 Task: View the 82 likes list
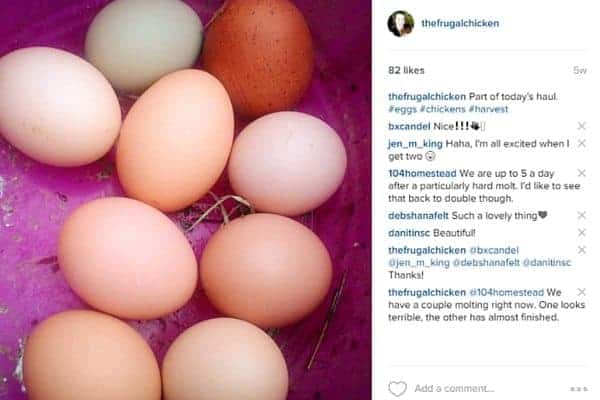tap(406, 70)
